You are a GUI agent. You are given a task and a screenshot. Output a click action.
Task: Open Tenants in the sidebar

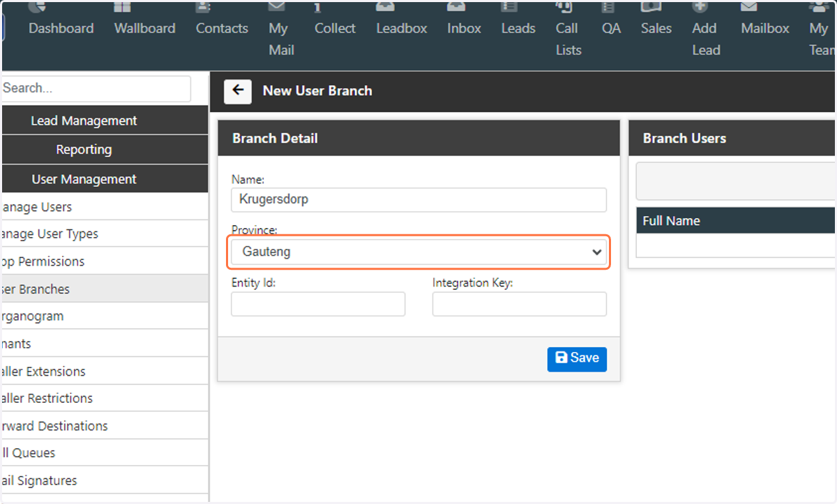[x=105, y=344]
